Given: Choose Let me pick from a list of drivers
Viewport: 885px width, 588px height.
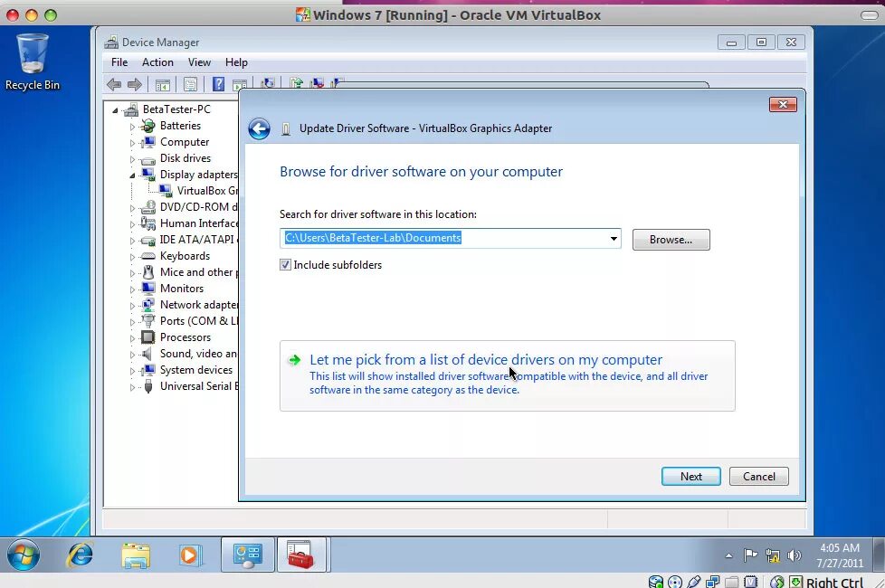Looking at the screenshot, I should (x=508, y=375).
